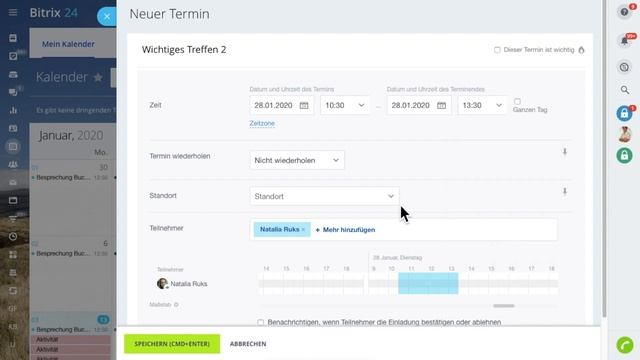Open the notifications bell icon
Viewport: 640px width, 360px height.
click(624, 41)
